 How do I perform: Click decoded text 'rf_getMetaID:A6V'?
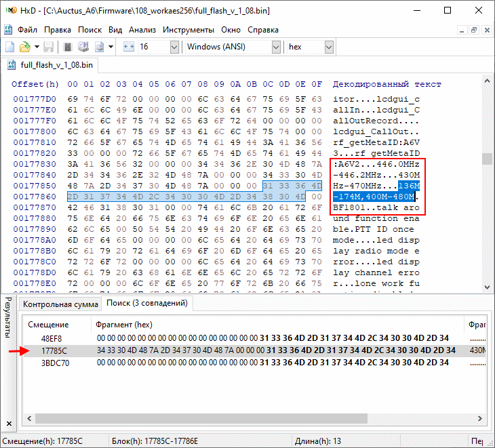(x=376, y=142)
